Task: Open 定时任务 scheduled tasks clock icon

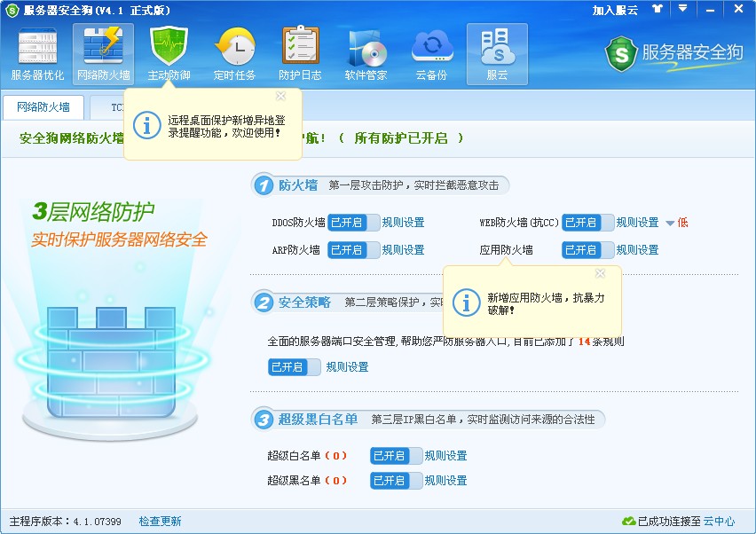Action: (x=234, y=53)
